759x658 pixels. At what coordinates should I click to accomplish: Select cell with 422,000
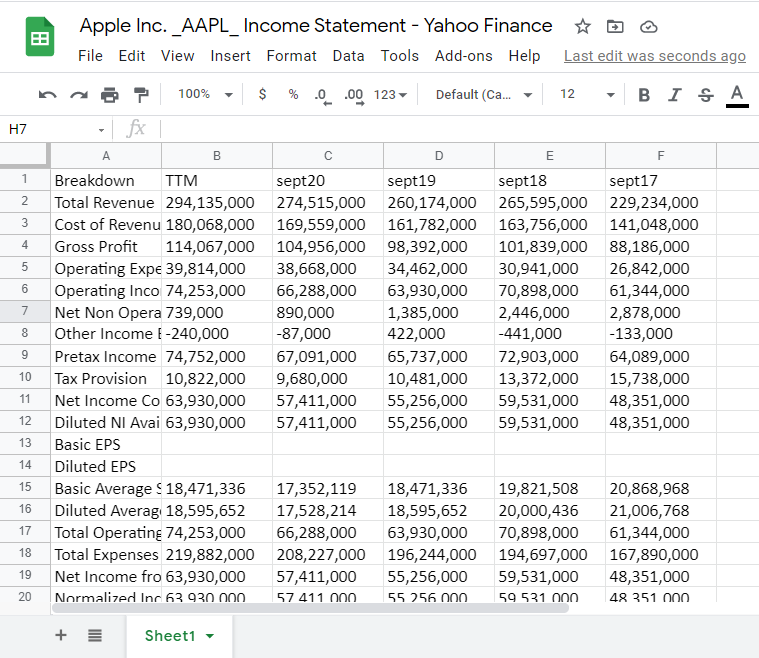click(x=439, y=334)
